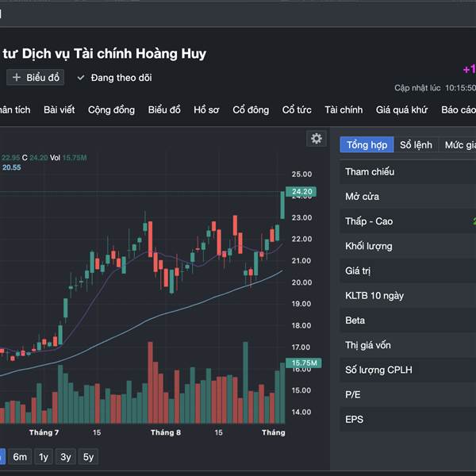The image size is (476, 476).
Task: Open the Biểu đồ navigation tab
Action: point(164,109)
